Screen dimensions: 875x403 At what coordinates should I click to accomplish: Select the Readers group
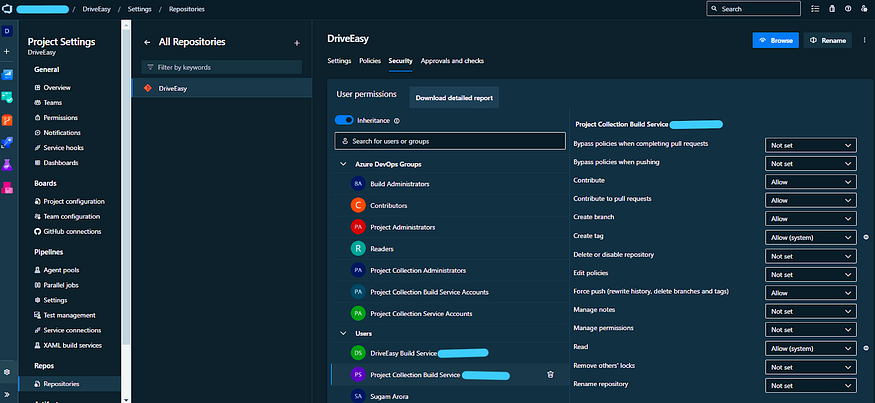point(450,249)
